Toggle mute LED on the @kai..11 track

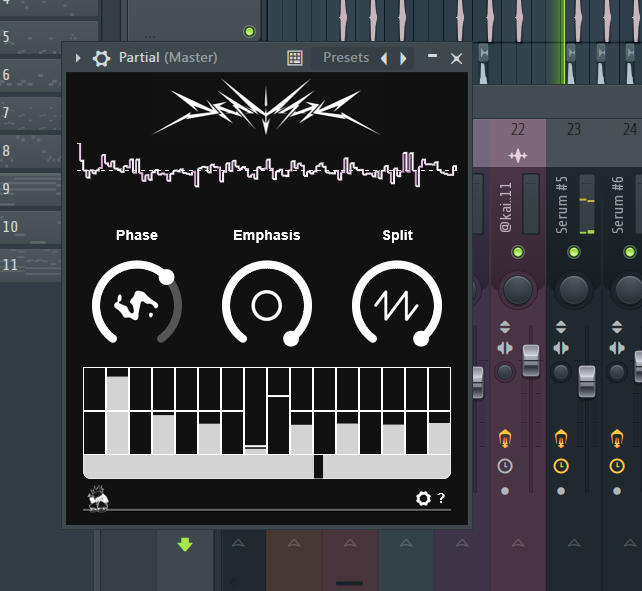pyautogui.click(x=518, y=252)
